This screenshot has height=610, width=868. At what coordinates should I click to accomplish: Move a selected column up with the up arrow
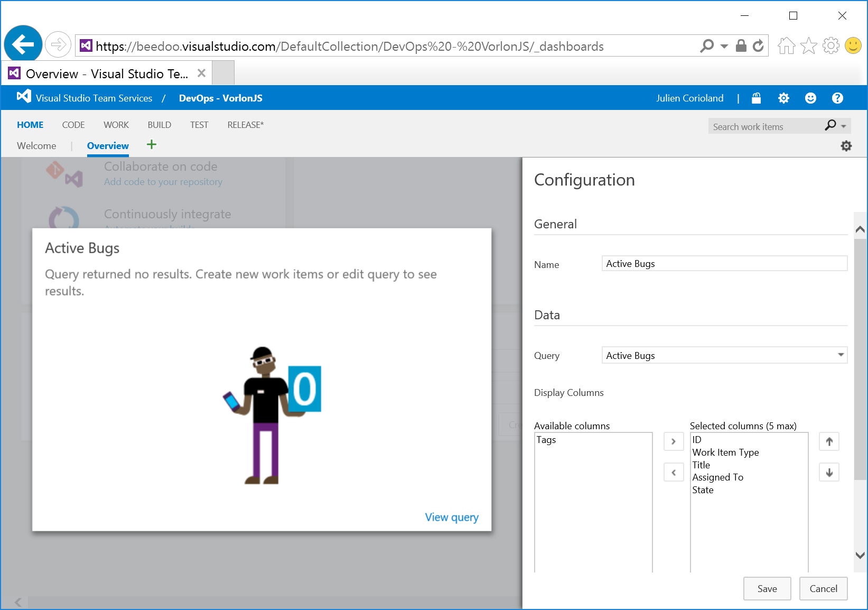pyautogui.click(x=829, y=441)
